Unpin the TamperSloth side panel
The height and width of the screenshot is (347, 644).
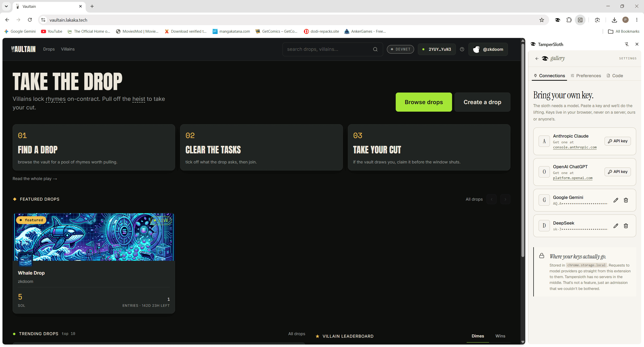(x=627, y=44)
